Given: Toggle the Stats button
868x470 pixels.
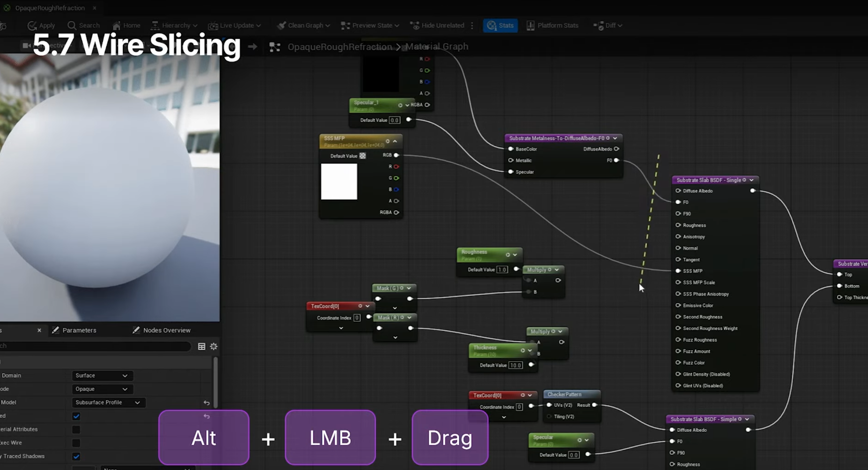Looking at the screenshot, I should (x=500, y=26).
